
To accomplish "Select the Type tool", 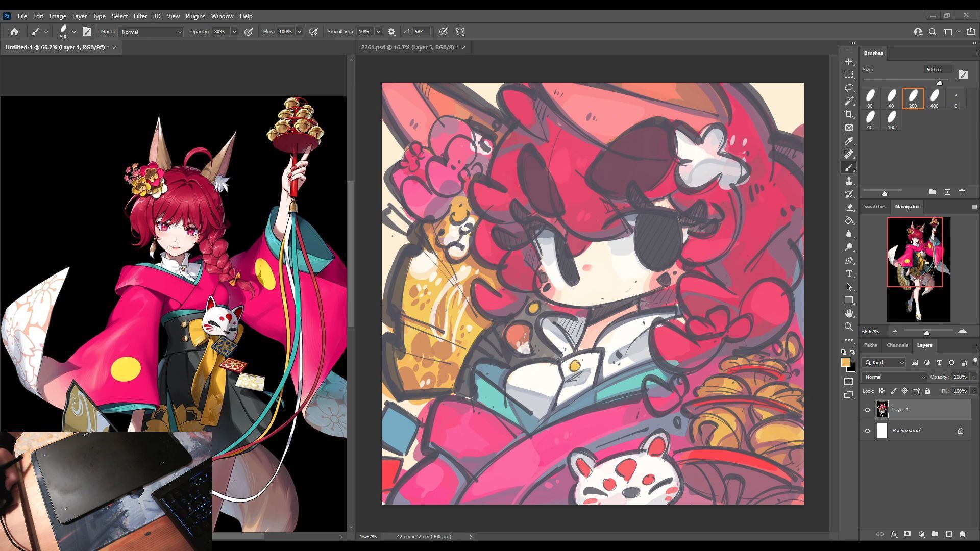I will pyautogui.click(x=849, y=273).
